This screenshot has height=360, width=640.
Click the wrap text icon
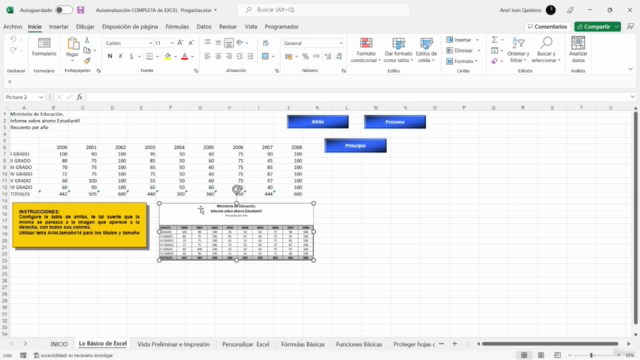[266, 43]
